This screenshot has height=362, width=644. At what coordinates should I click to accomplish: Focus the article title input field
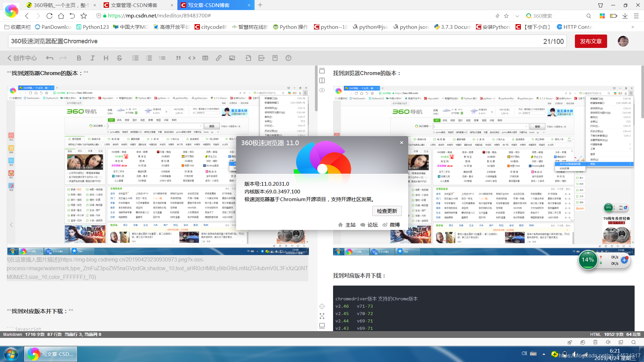[x=287, y=41]
